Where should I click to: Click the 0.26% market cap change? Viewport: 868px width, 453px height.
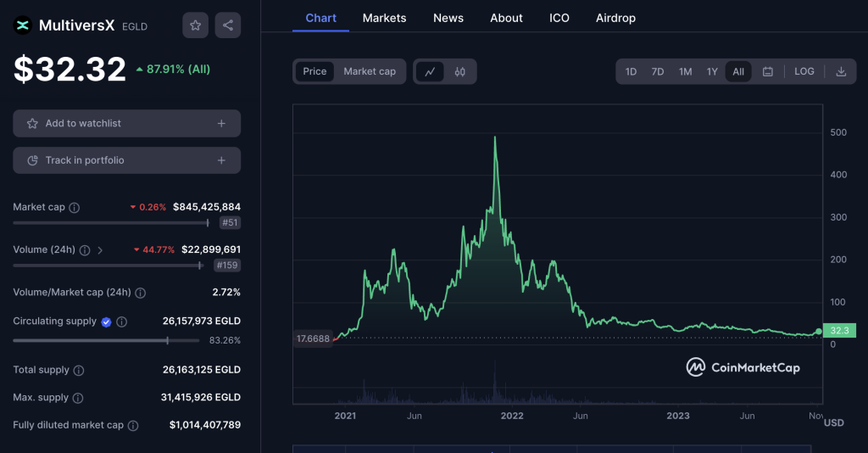pyautogui.click(x=147, y=207)
